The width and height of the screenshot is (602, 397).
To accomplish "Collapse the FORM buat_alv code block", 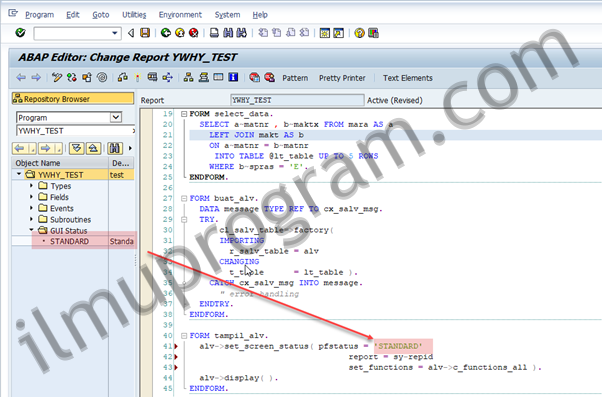I will 184,198.
